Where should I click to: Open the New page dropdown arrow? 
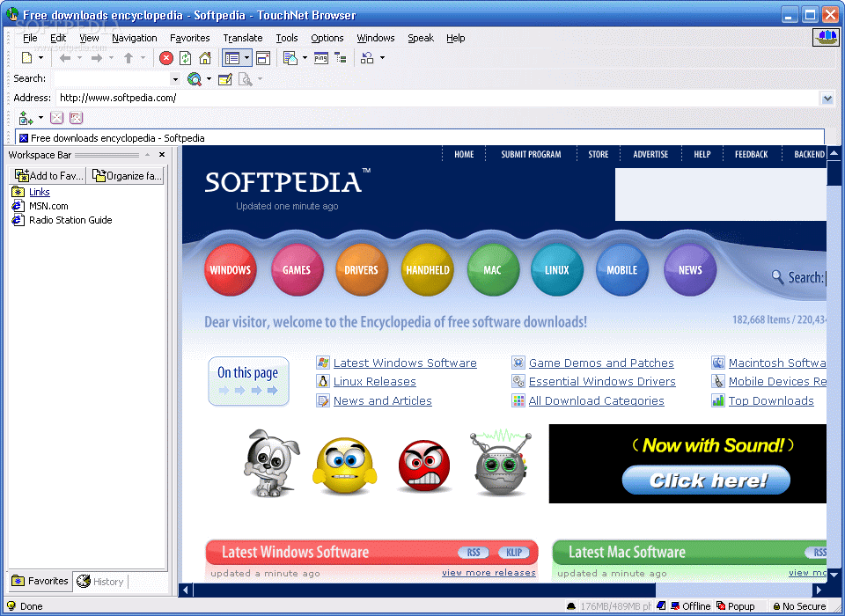[x=40, y=58]
